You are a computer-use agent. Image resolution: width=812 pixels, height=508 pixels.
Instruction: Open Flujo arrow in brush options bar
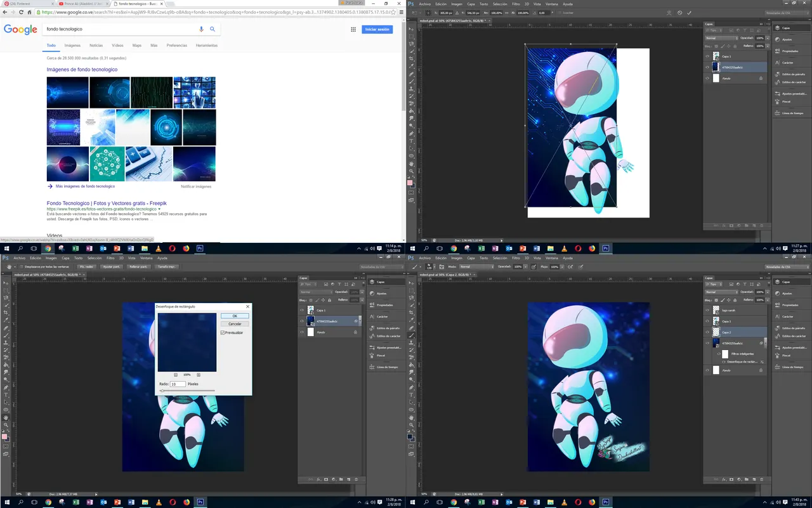[561, 267]
